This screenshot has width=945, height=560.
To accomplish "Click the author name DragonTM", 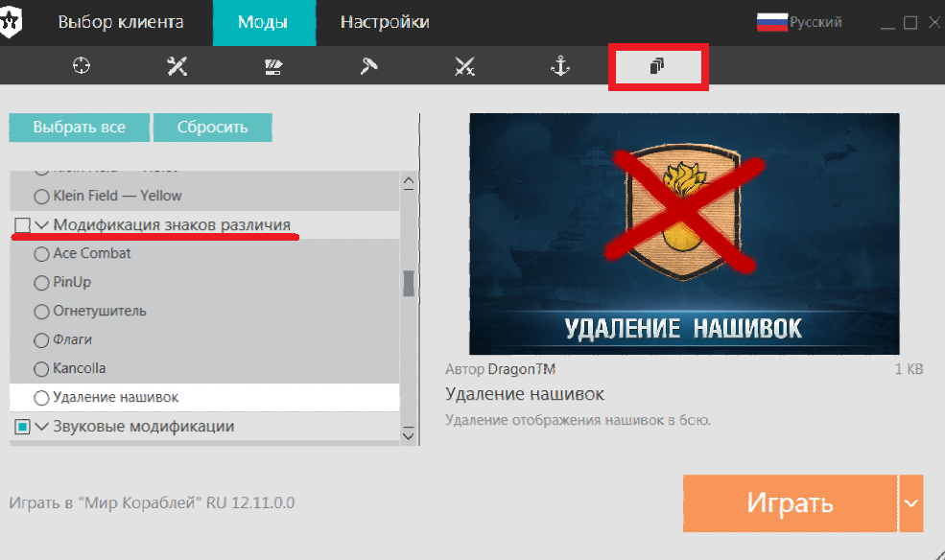I will coord(521,369).
